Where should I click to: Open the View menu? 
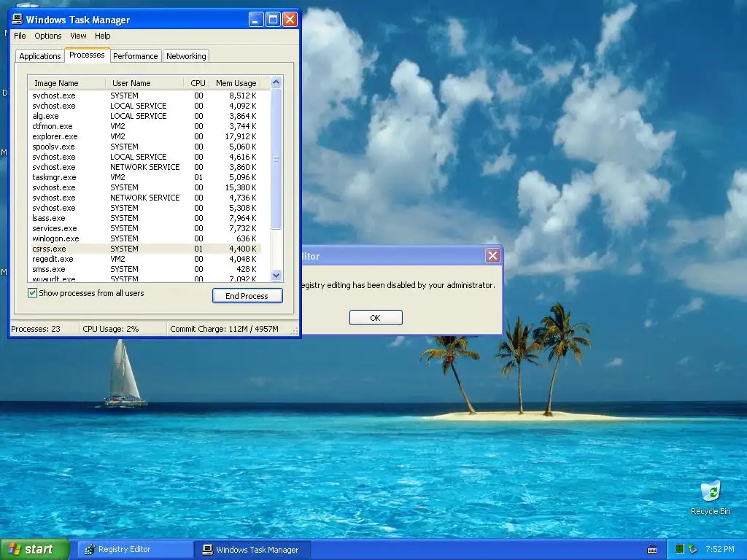[x=78, y=36]
